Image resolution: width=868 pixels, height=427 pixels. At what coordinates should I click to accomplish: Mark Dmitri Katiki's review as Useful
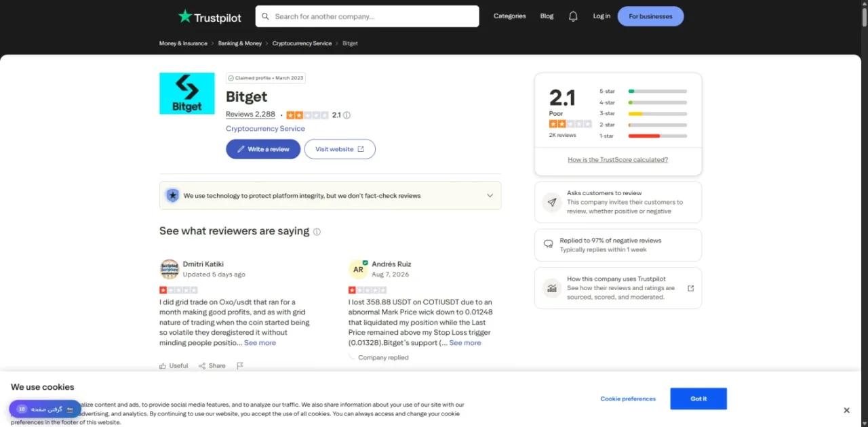coord(174,366)
